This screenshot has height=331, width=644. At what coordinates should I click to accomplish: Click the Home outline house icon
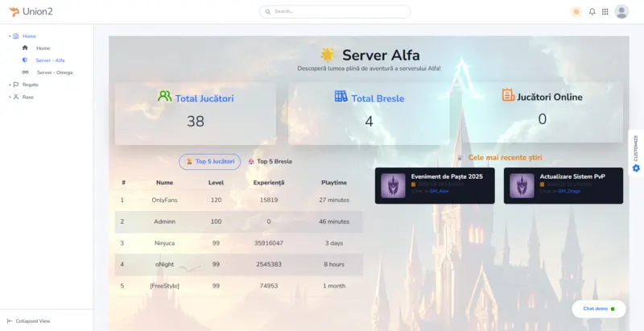click(16, 36)
